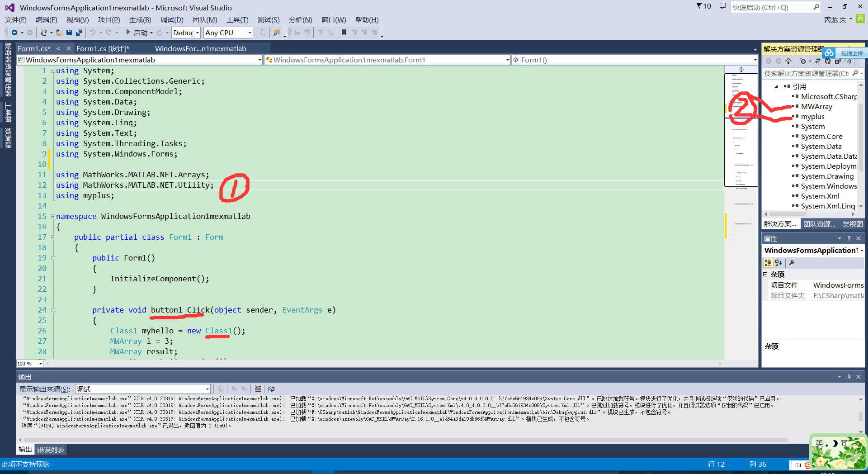Collapse the 引用 references tree node
This screenshot has height=474, width=868.
coord(777,86)
